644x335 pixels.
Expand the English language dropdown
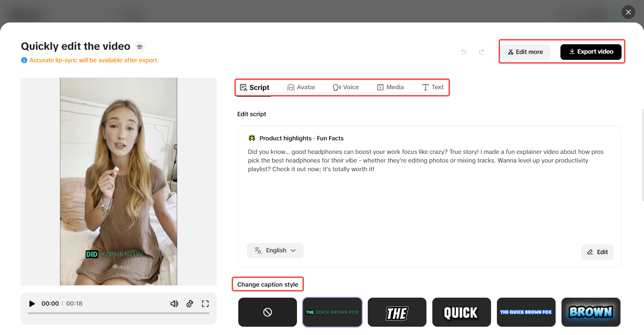click(x=275, y=250)
